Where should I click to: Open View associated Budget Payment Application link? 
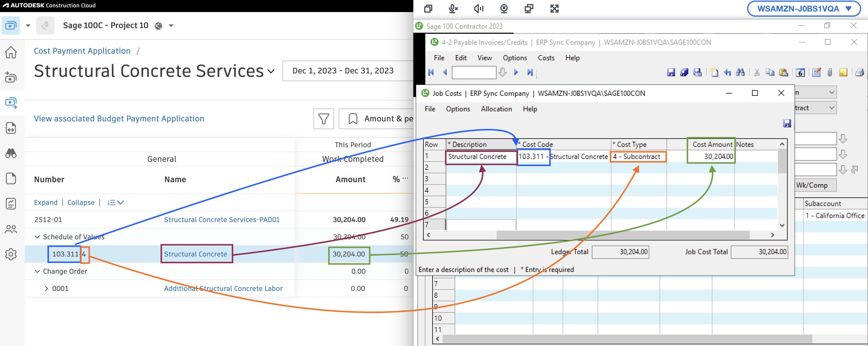[119, 118]
